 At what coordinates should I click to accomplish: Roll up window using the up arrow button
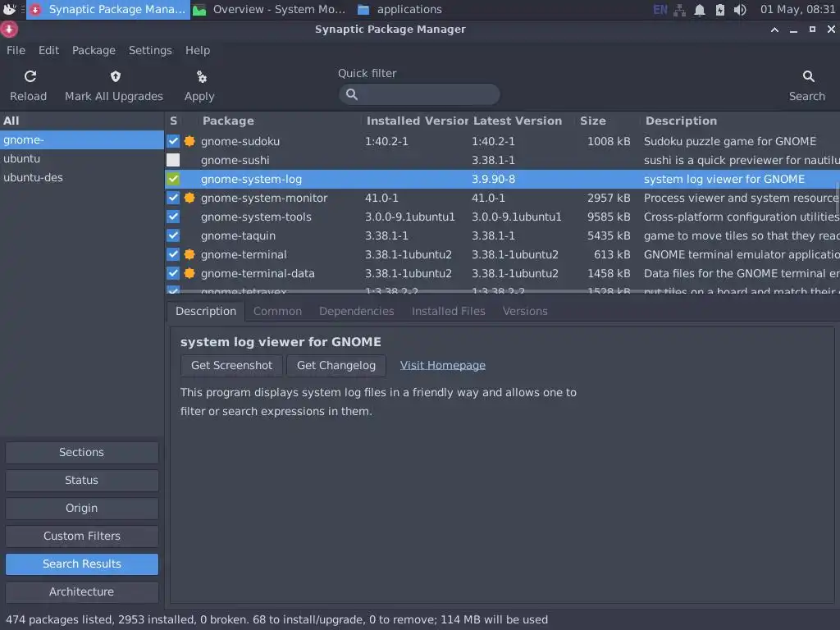pyautogui.click(x=774, y=30)
